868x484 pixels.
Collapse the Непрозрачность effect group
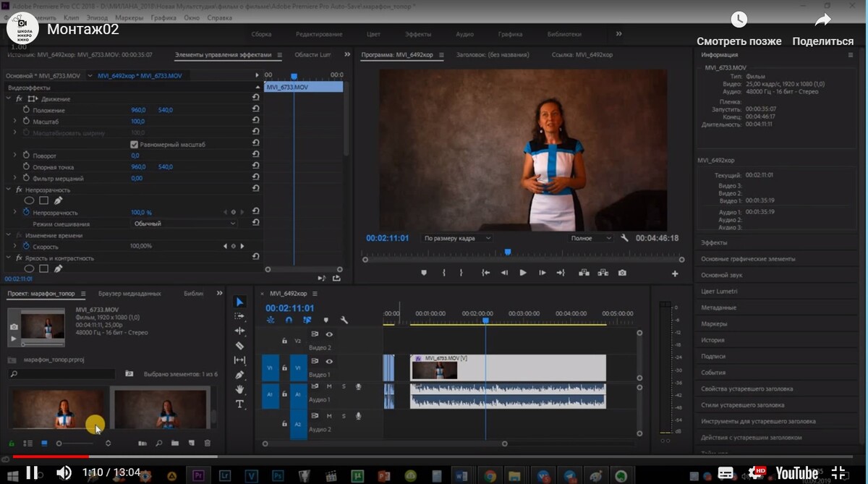9,190
